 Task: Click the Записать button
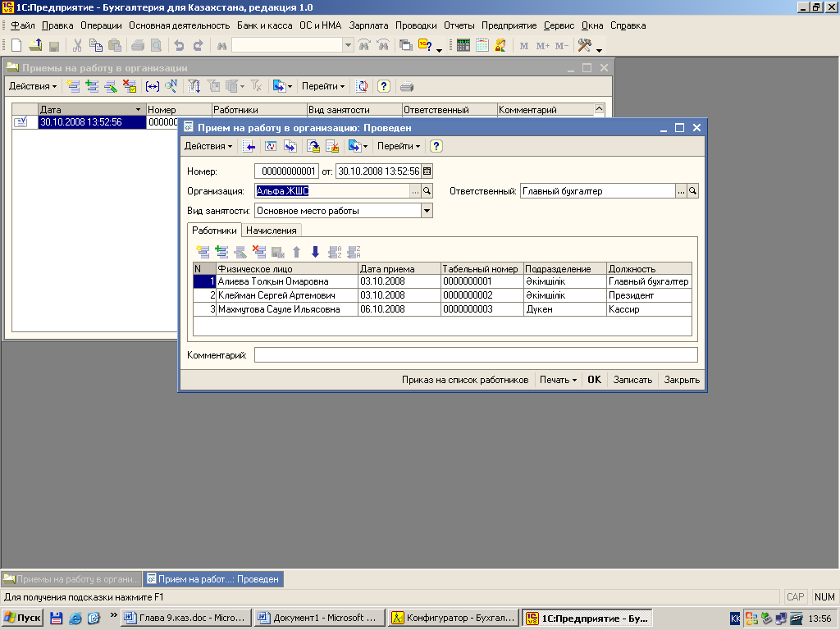click(x=632, y=380)
